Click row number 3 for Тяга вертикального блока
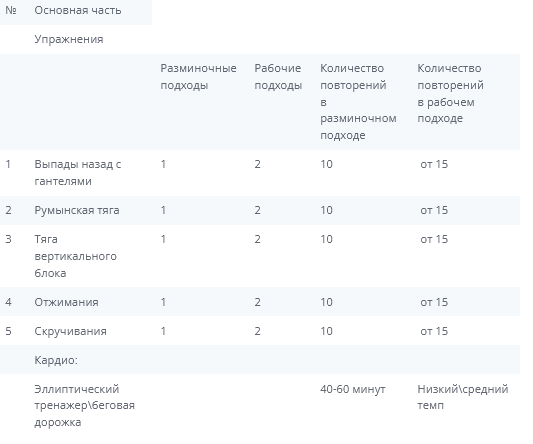Image resolution: width=533 pixels, height=444 pixels. tap(8, 239)
